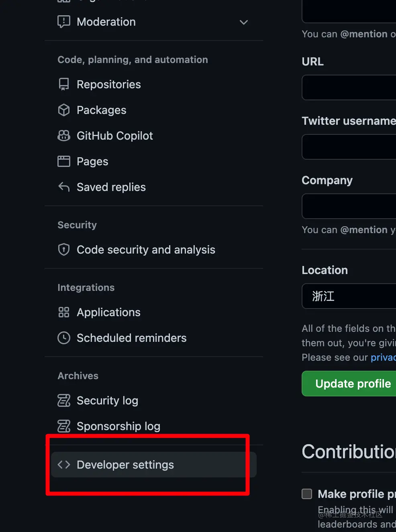Open Developer settings
This screenshot has width=396, height=532.
pos(125,465)
